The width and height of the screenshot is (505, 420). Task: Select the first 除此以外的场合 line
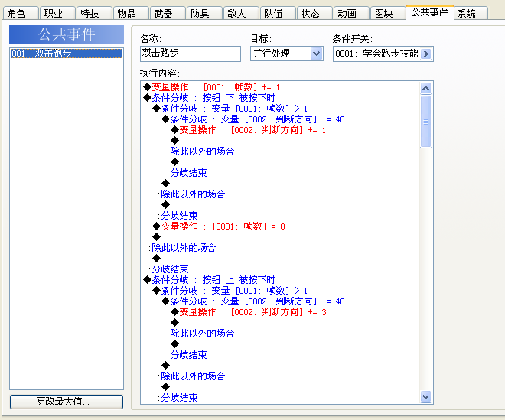tap(200, 151)
